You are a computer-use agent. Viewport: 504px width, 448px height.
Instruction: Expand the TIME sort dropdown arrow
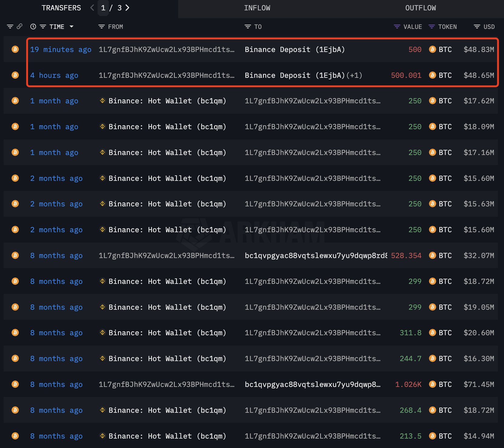coord(71,27)
